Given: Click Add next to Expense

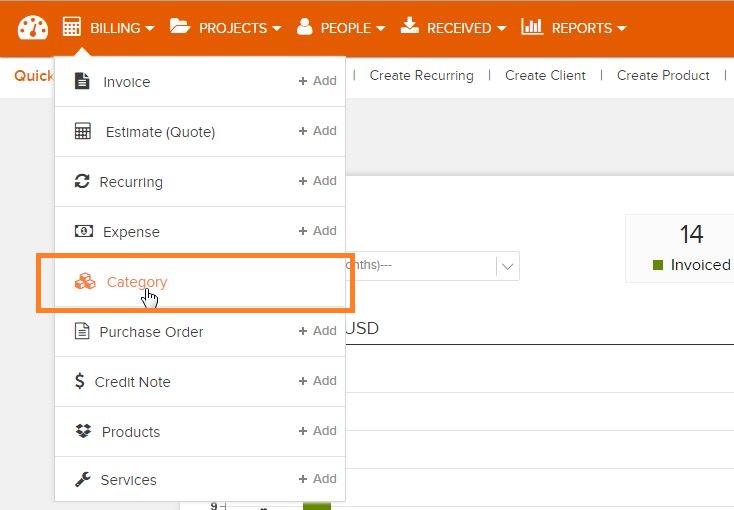Looking at the screenshot, I should [318, 231].
